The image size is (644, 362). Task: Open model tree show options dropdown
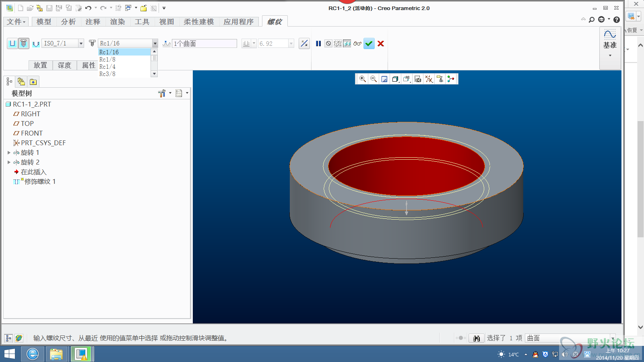182,93
